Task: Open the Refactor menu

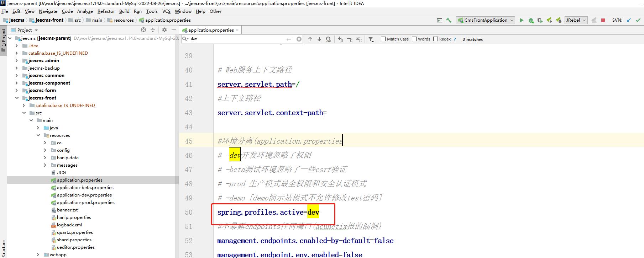Action: pos(106,11)
